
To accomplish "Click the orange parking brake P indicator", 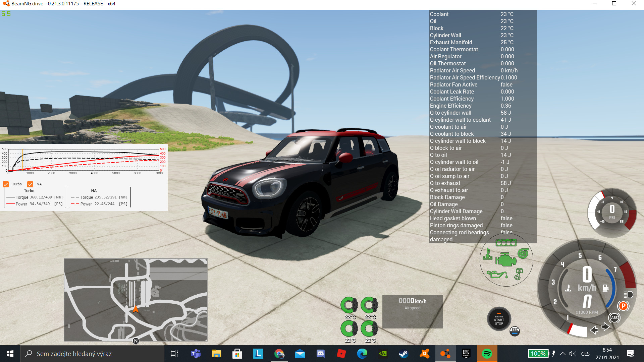I will pyautogui.click(x=624, y=306).
